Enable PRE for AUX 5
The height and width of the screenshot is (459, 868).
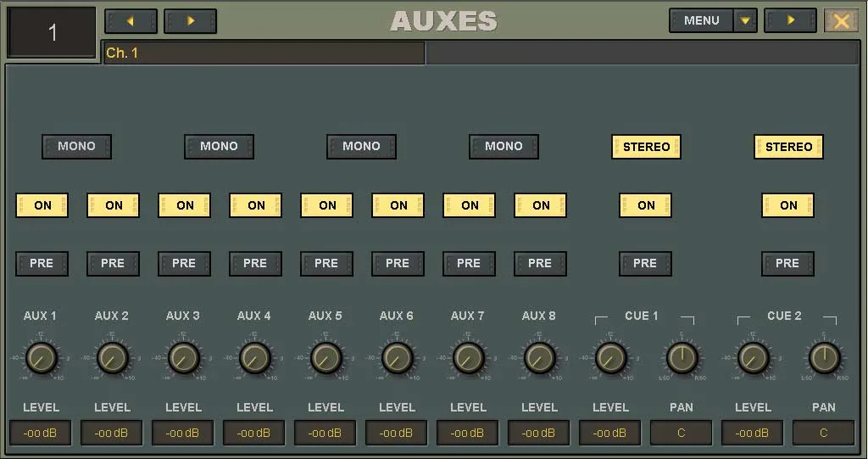coord(326,263)
